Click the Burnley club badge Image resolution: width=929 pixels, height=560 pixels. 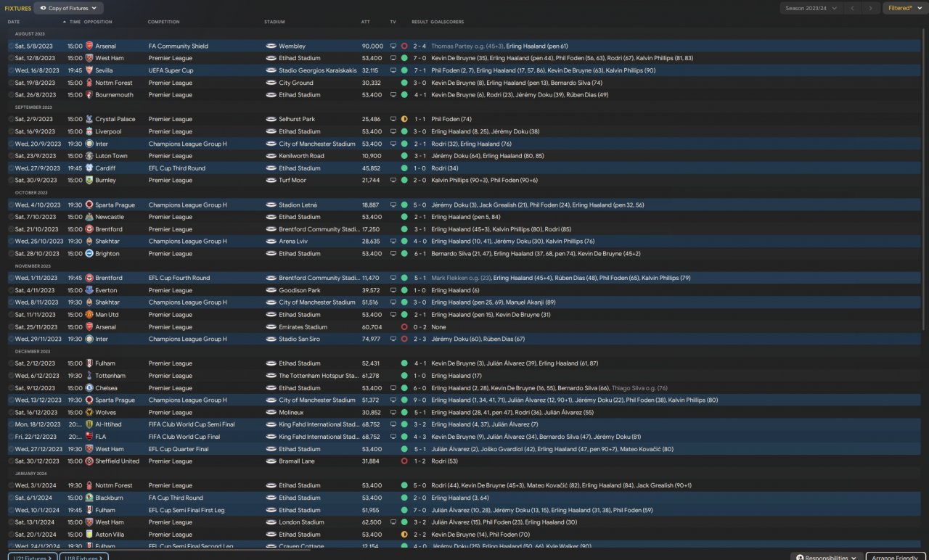point(89,180)
